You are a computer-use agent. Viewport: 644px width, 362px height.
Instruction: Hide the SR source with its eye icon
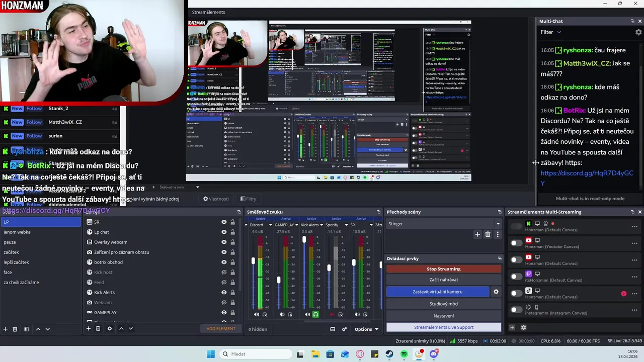pos(224,222)
